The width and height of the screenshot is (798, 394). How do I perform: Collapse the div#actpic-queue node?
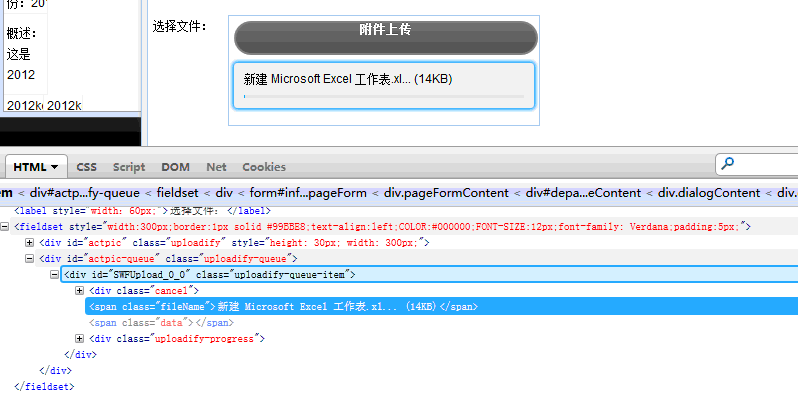[30, 259]
